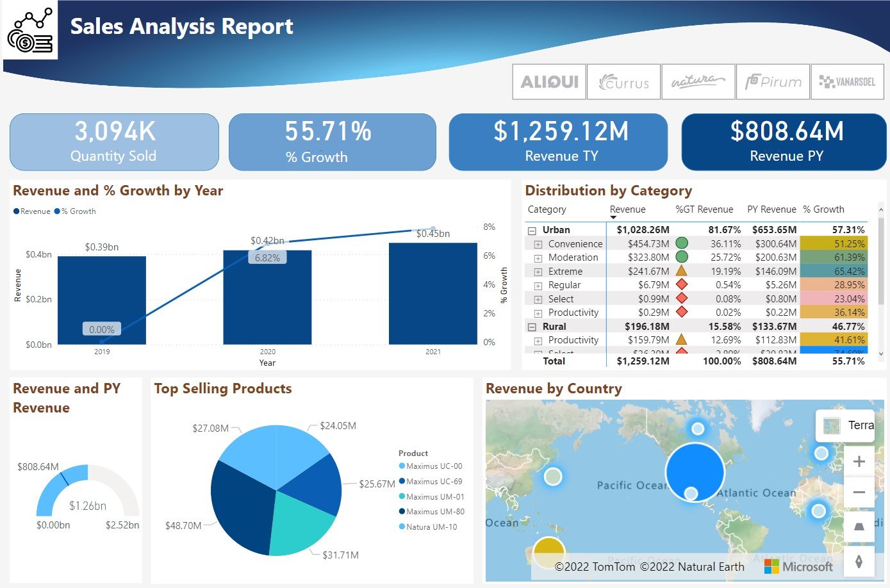Viewport: 890px width, 588px height.
Task: Open the Terrain basemap style thumbnail
Action: point(831,425)
